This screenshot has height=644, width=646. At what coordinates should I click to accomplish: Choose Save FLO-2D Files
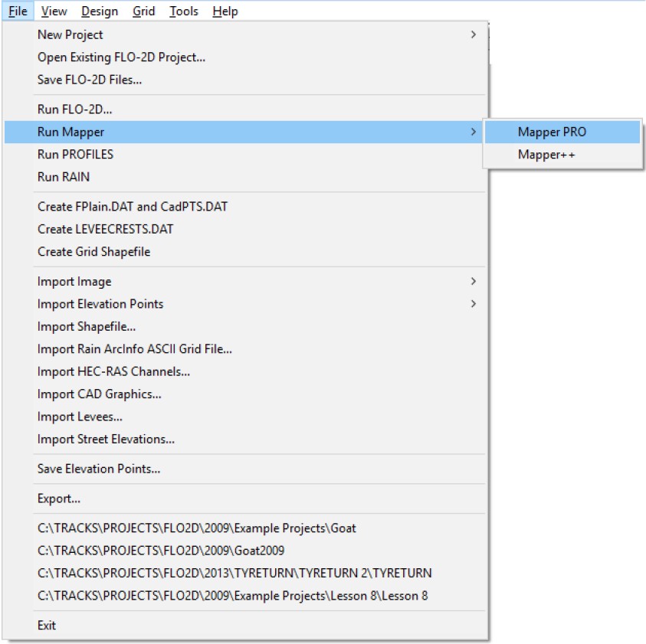89,80
